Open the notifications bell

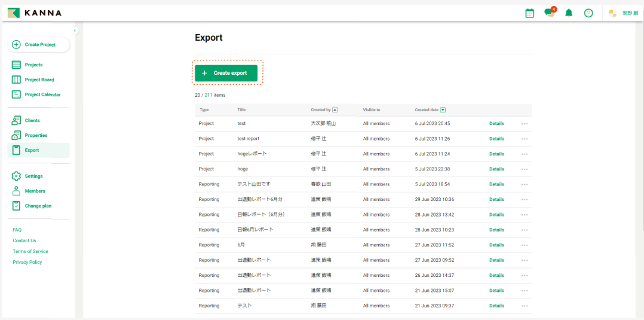pos(569,13)
